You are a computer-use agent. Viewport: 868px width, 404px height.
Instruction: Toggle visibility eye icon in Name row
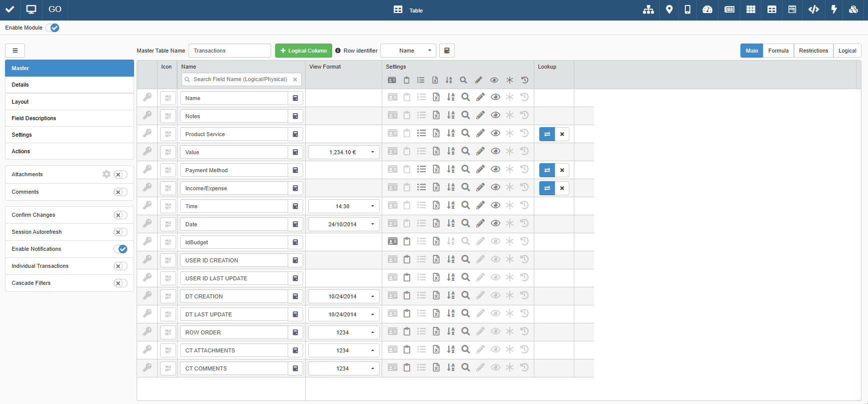click(495, 97)
